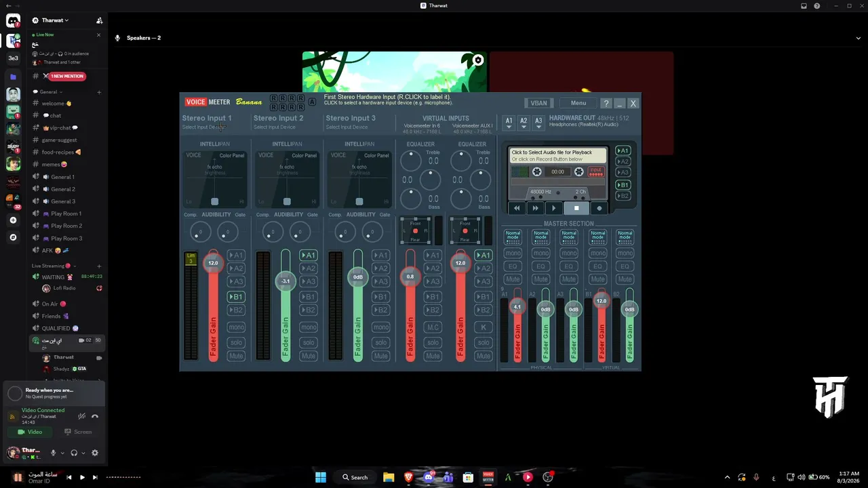Viewport: 868px width, 488px height.
Task: Launch Brave browser from taskbar
Action: coord(408,477)
